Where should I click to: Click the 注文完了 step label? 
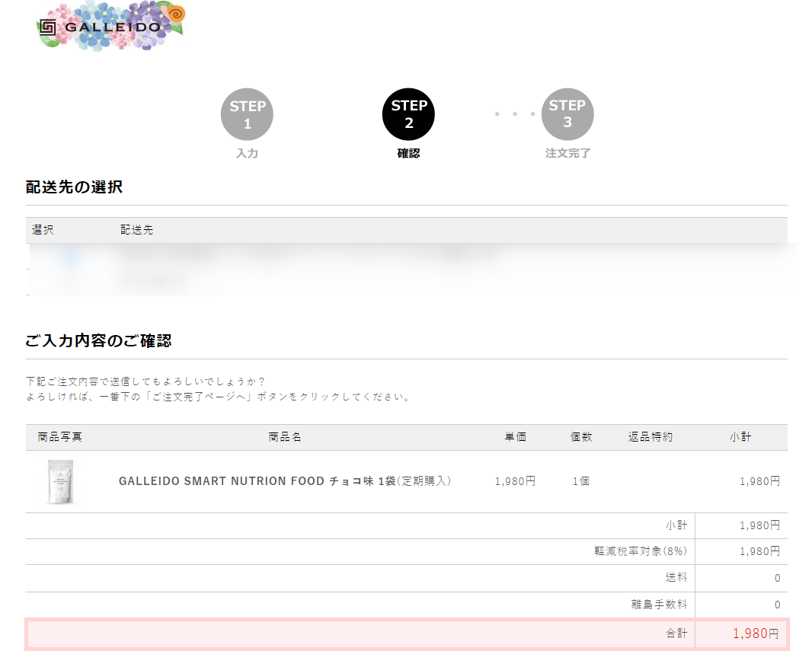click(567, 153)
